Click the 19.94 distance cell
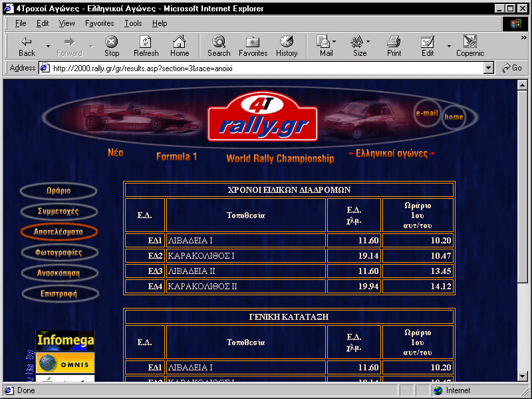 point(354,287)
